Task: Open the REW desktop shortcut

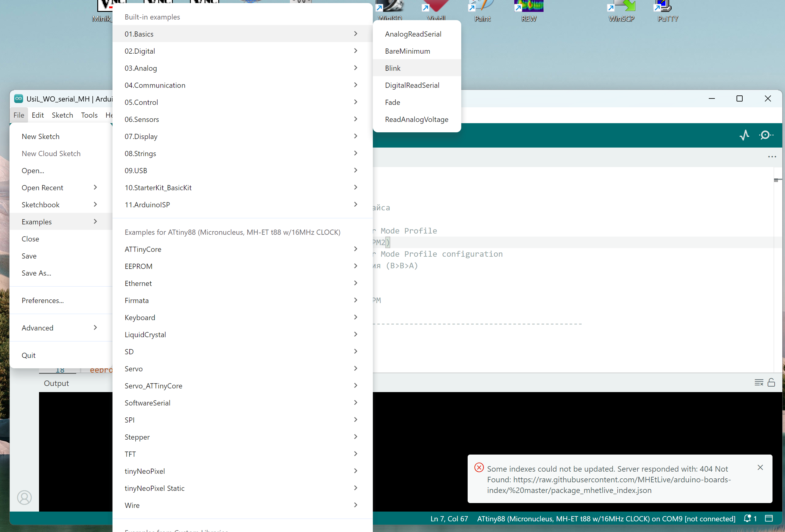Action: point(529,11)
